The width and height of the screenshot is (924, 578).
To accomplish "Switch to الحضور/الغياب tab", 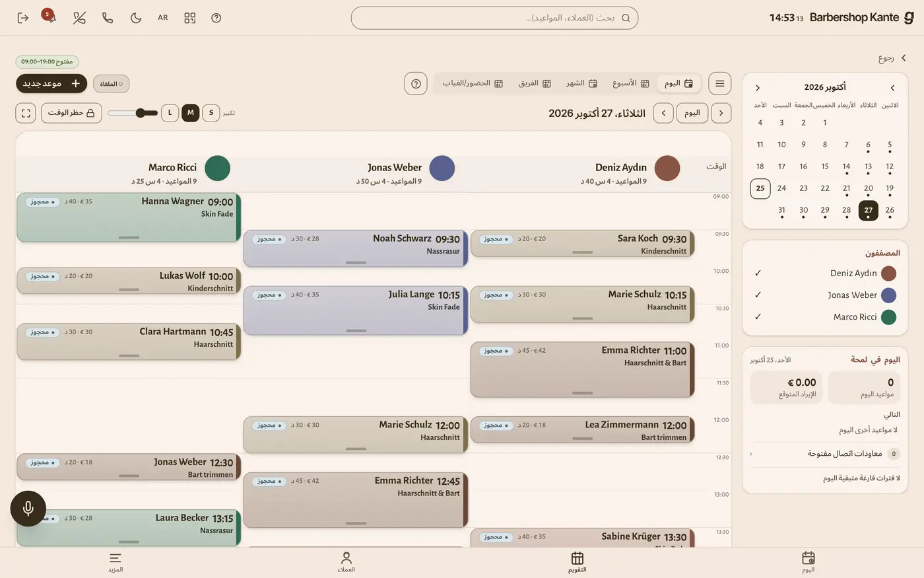I will 473,83.
